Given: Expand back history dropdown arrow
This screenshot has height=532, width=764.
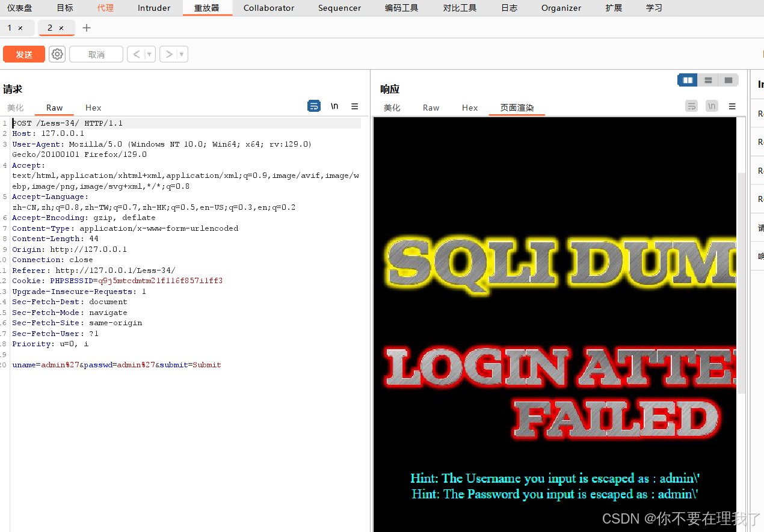Looking at the screenshot, I should (150, 54).
